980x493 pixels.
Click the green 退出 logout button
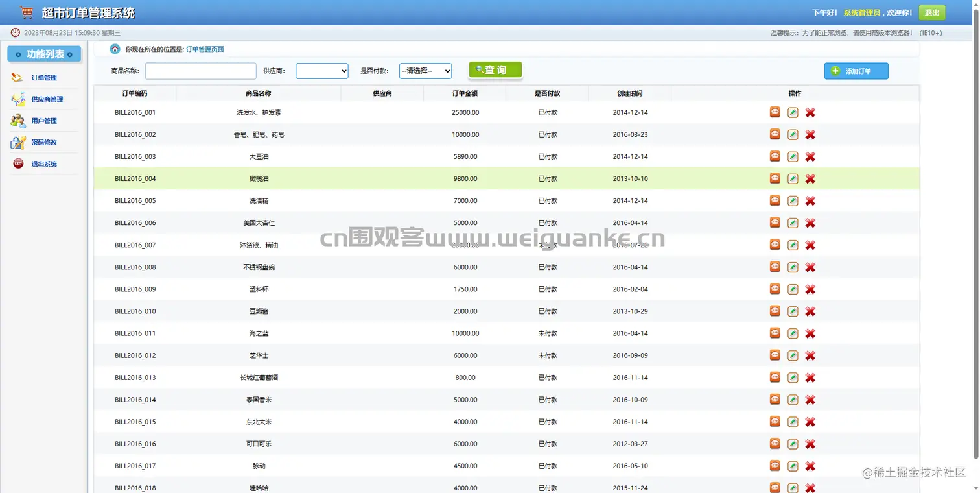click(932, 12)
